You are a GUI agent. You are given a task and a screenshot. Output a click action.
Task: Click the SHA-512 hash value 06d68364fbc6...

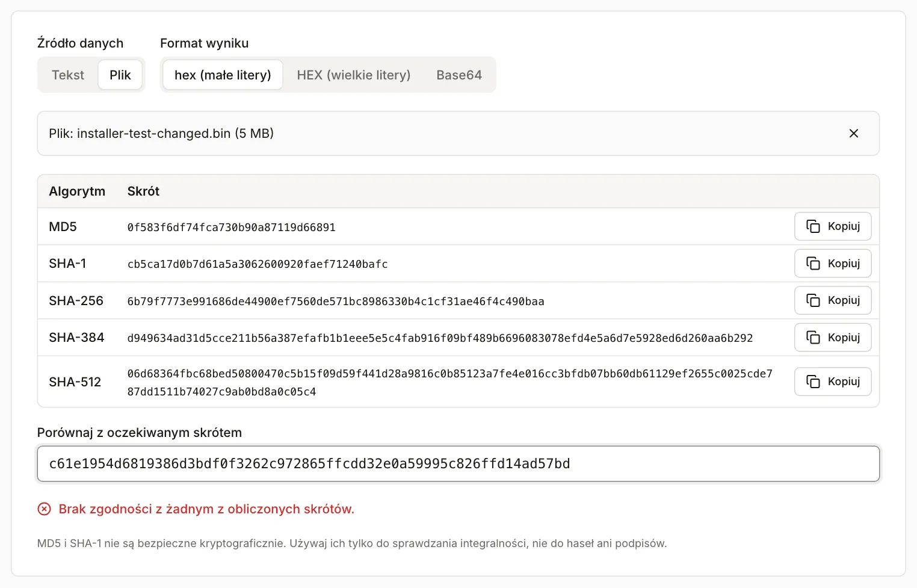click(450, 383)
